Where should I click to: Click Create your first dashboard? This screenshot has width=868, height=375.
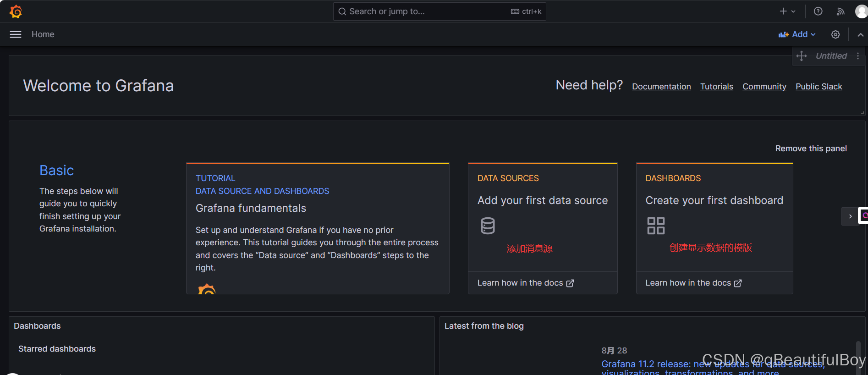714,200
